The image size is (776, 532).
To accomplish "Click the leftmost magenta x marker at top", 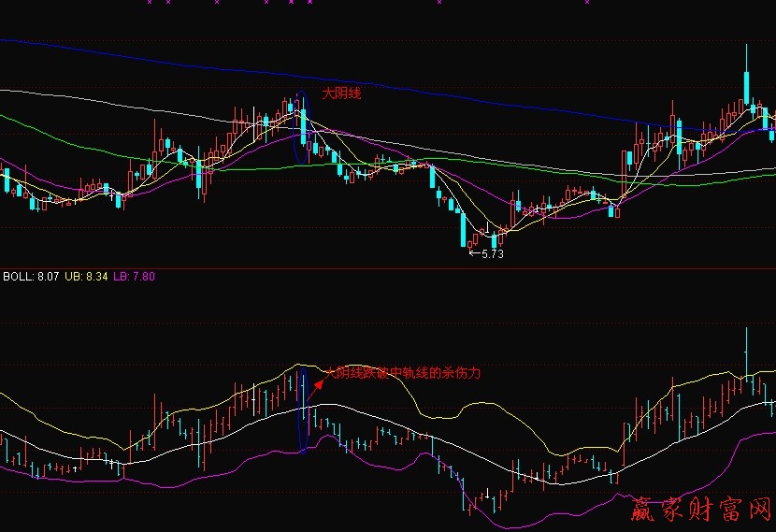I will pyautogui.click(x=148, y=3).
